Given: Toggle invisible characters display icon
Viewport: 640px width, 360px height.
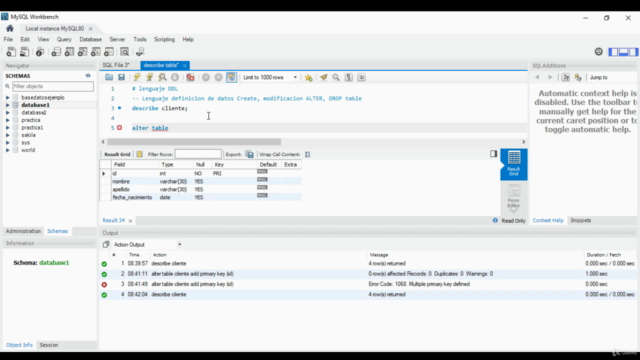Looking at the screenshot, I should pyautogui.click(x=349, y=77).
